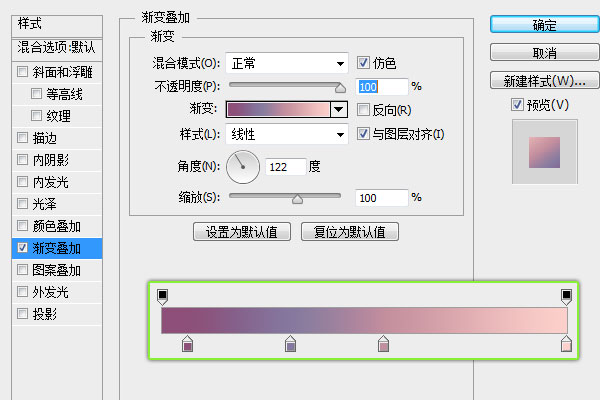Click the left black opacity stop
This screenshot has width=600, height=400.
coord(163,296)
